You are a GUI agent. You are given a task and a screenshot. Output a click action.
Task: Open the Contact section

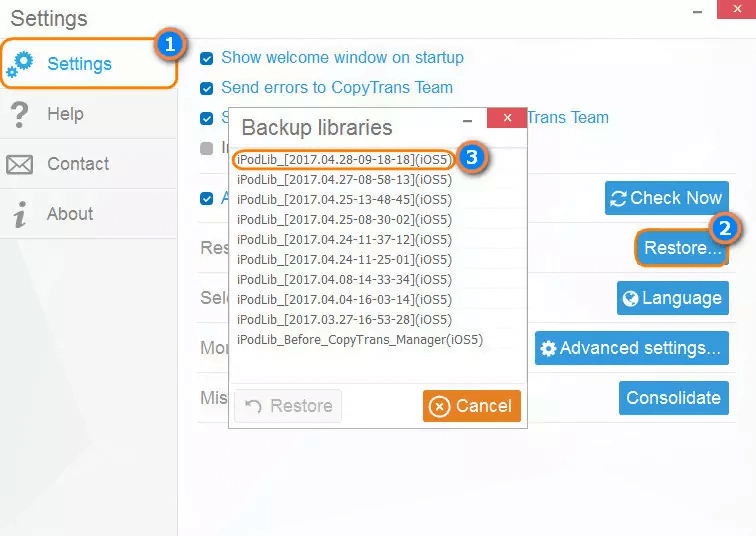pyautogui.click(x=89, y=164)
